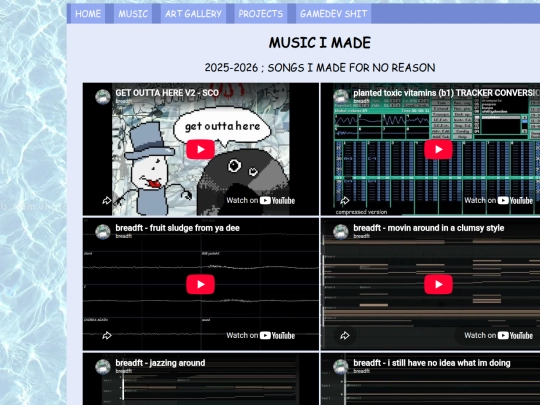Click the '2025-2026 ; SONGS I MADE FOR NO REASON' subheading

pos(320,68)
